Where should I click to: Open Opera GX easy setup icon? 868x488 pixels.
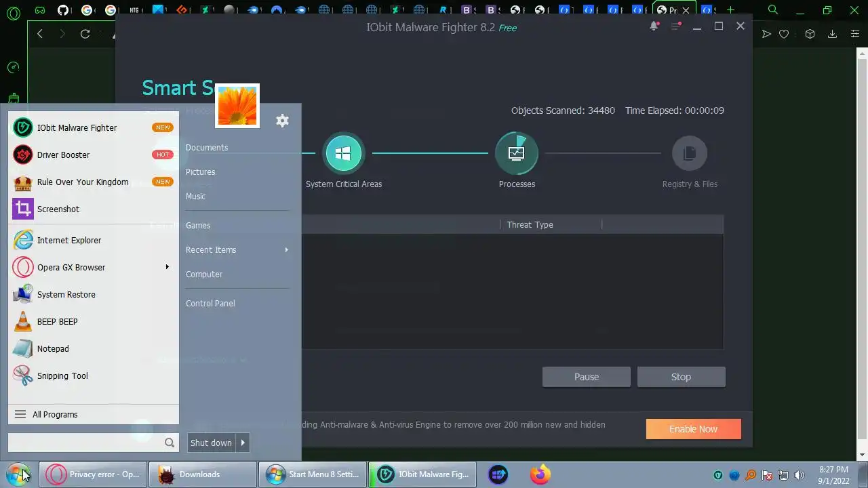(855, 34)
